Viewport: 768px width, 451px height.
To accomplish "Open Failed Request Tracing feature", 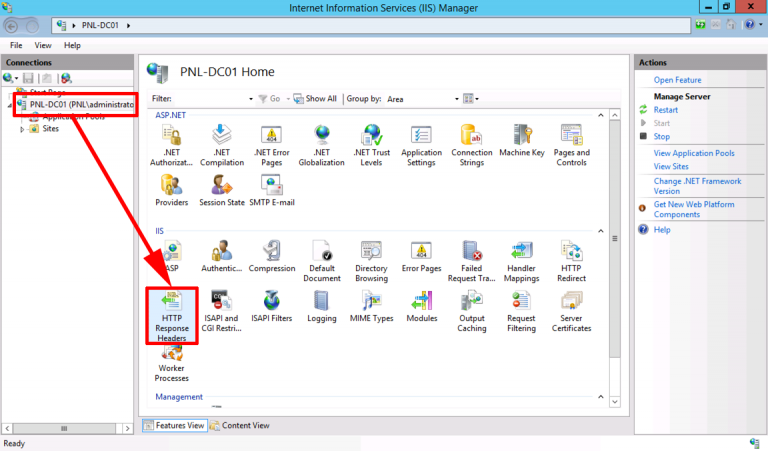I will click(x=472, y=261).
